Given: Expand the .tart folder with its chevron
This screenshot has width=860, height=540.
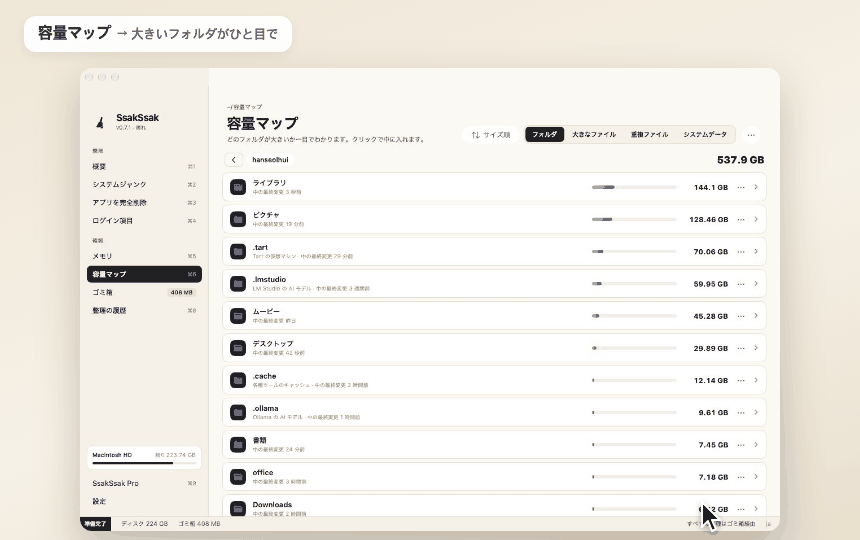Looking at the screenshot, I should pos(756,252).
